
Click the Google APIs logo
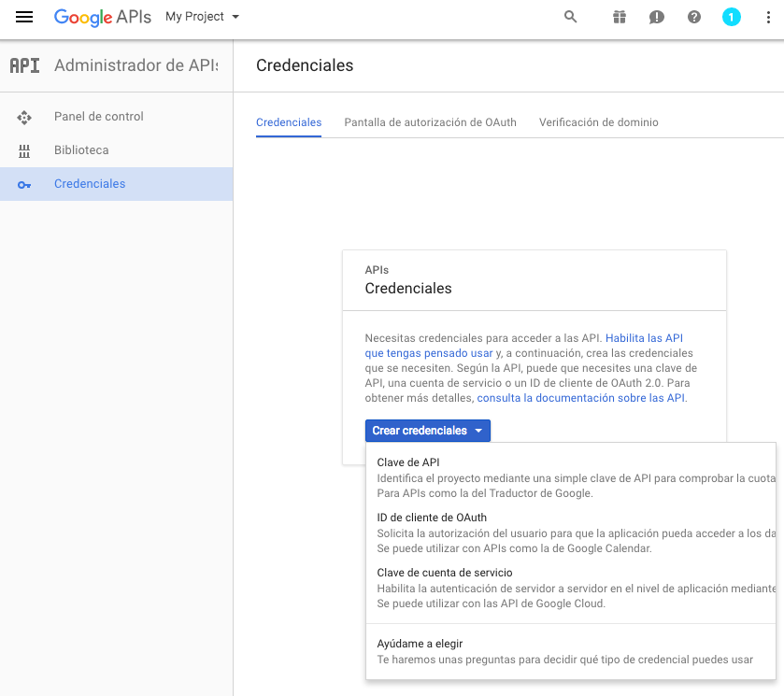click(x=102, y=17)
